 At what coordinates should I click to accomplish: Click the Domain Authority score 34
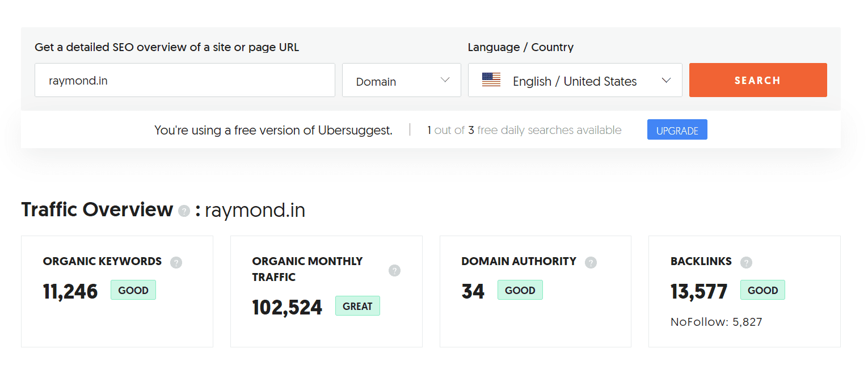pos(473,292)
